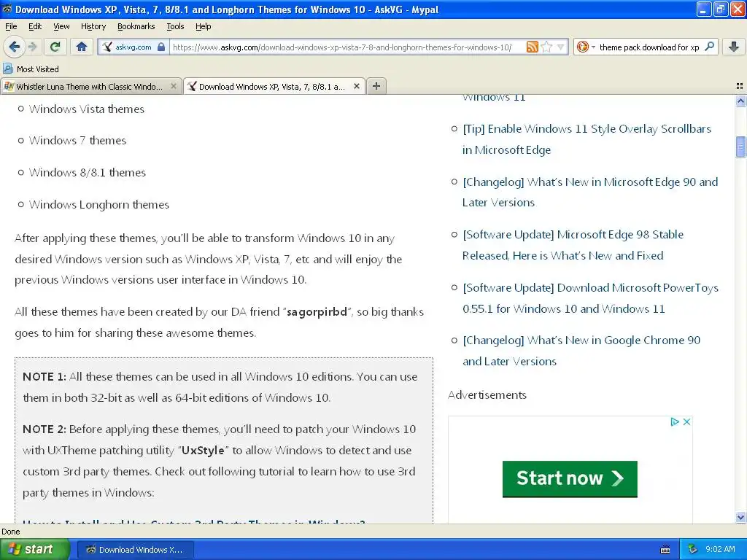Open the Edit menu

click(35, 26)
